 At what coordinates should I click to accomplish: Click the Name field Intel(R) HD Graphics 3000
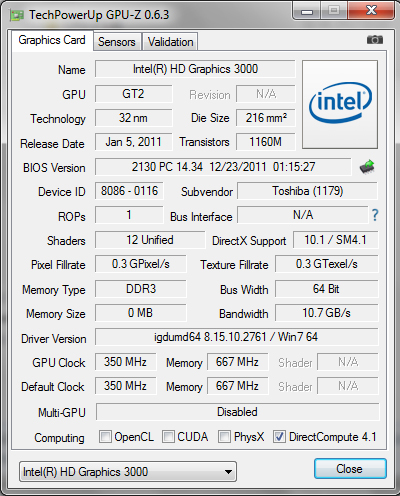point(195,69)
